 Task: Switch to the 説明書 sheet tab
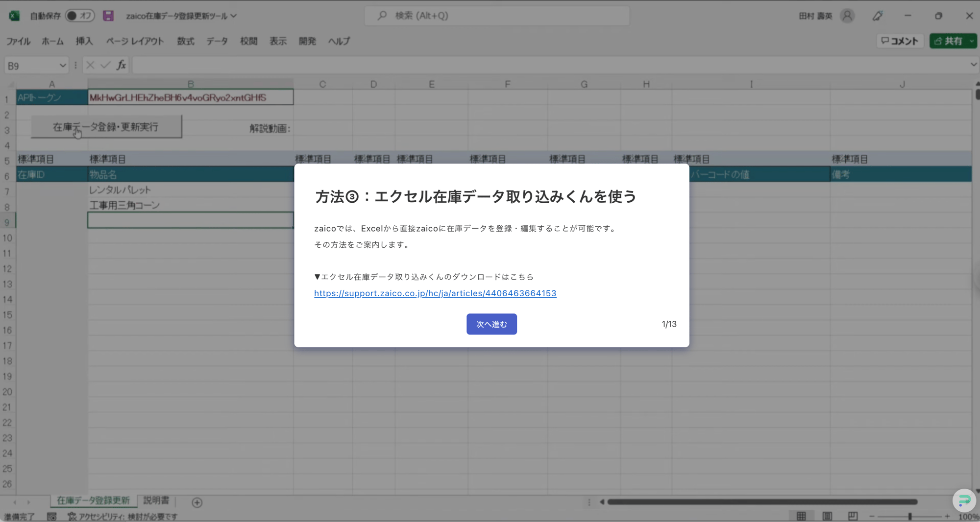(156, 500)
